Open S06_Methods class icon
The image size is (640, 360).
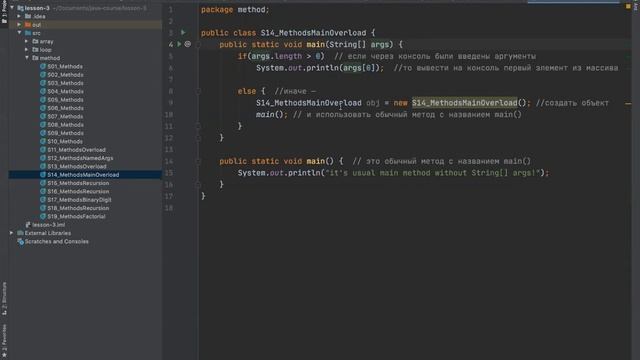(43, 108)
